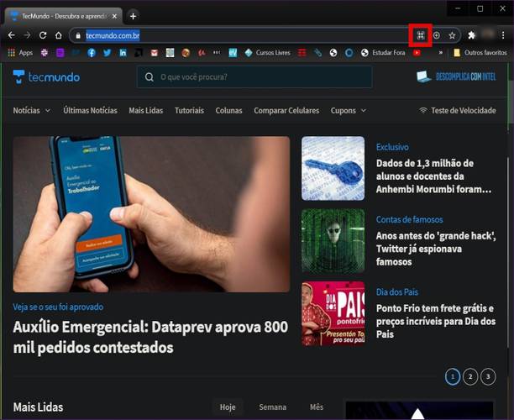
Task: Click the Contas de famosos category label
Action: [409, 219]
